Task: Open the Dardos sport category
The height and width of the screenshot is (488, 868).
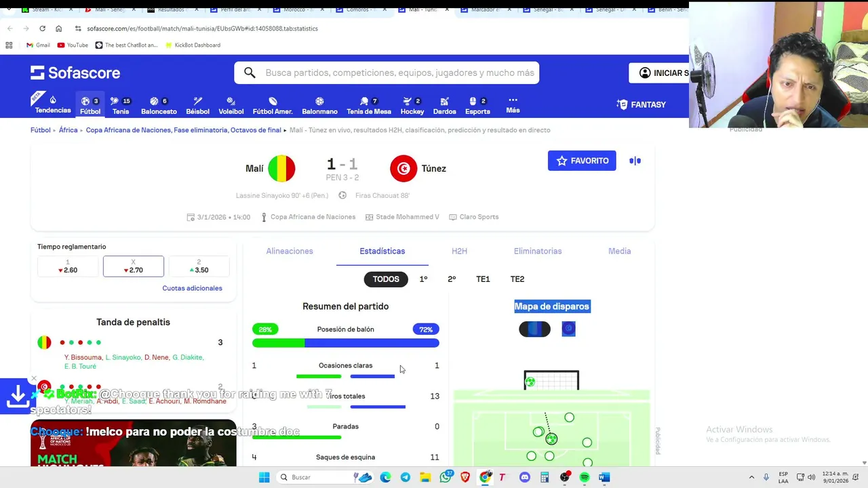Action: (x=444, y=105)
